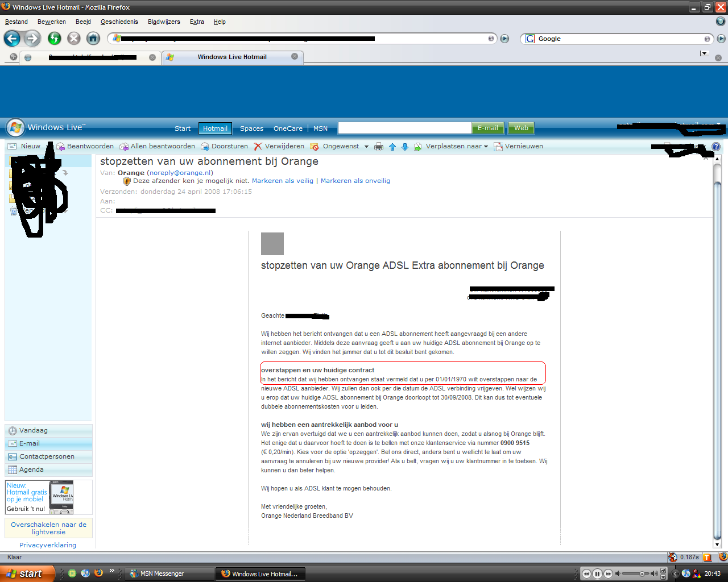Screen dimensions: 728x582
Task: Reply using the Beantwoorden button
Action: [85, 146]
